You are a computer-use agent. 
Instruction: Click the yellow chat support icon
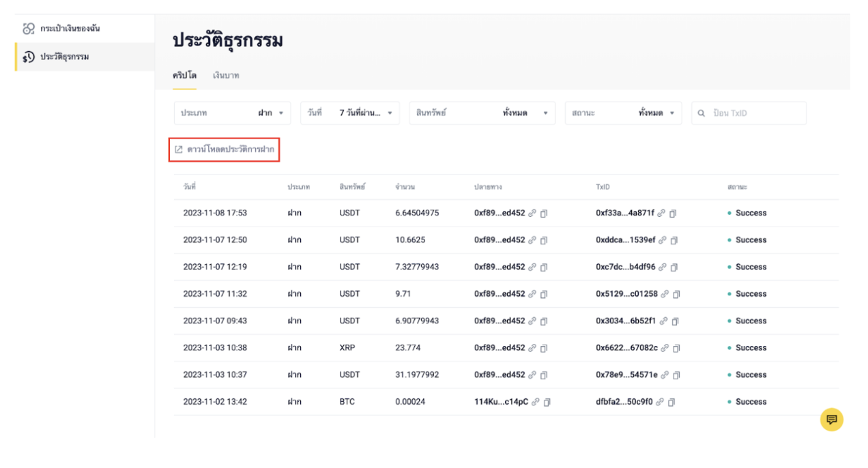tap(831, 420)
